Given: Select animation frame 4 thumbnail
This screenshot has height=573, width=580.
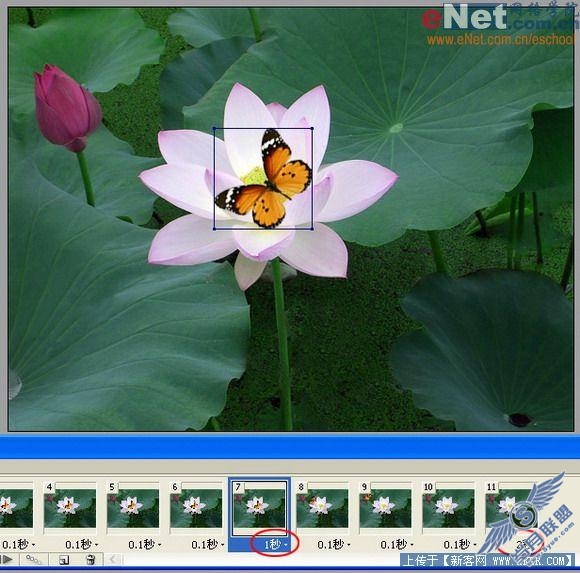Looking at the screenshot, I should [x=70, y=508].
